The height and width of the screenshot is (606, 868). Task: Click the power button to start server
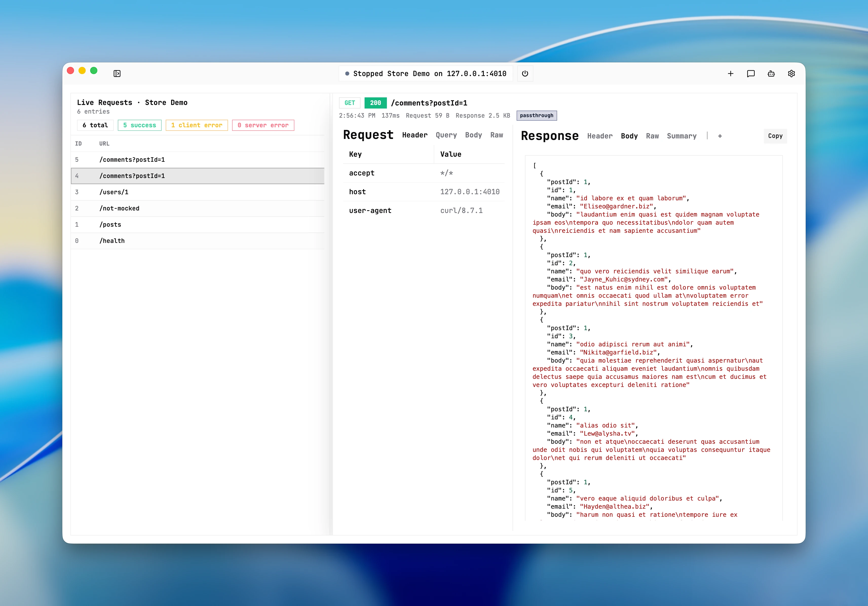[x=525, y=73]
